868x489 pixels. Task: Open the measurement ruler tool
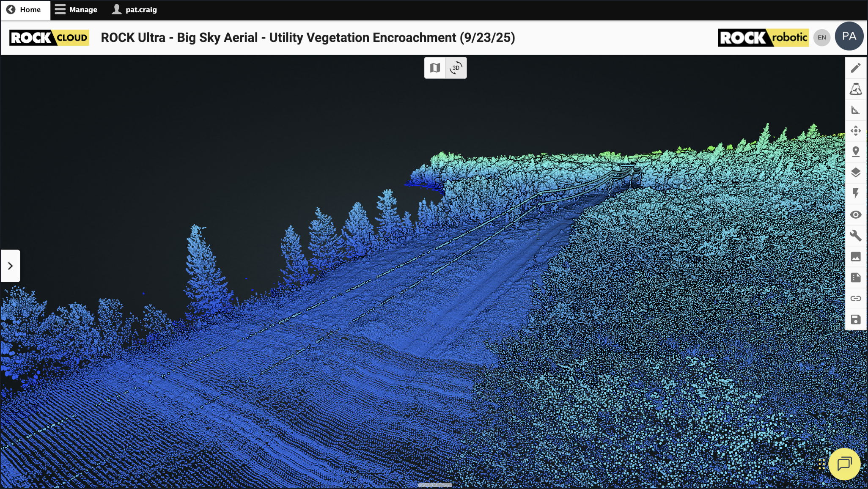855,110
